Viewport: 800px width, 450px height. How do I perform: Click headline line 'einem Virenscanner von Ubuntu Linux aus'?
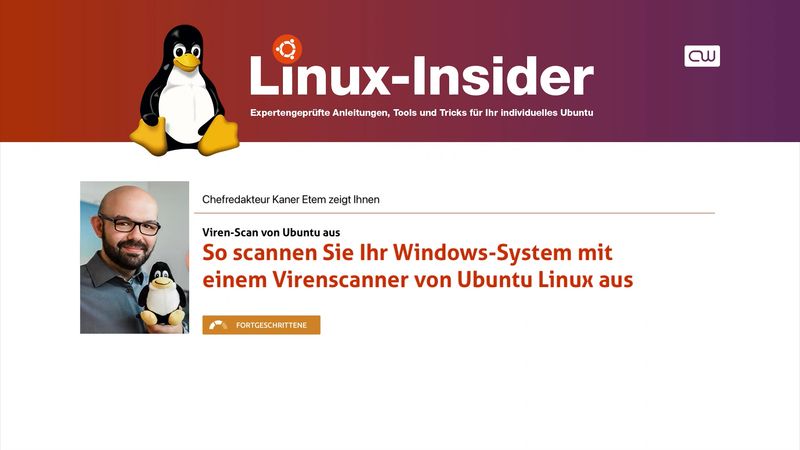pyautogui.click(x=417, y=280)
